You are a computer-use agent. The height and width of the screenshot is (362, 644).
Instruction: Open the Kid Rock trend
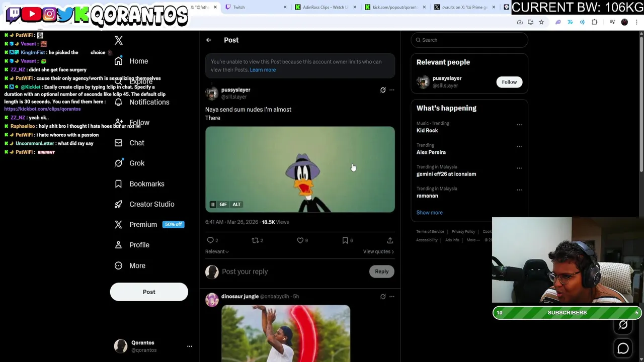pos(427,130)
